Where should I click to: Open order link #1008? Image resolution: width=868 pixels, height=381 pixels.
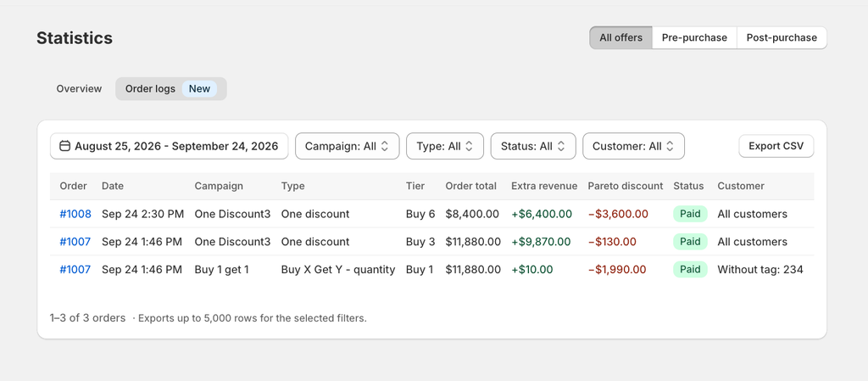(75, 214)
